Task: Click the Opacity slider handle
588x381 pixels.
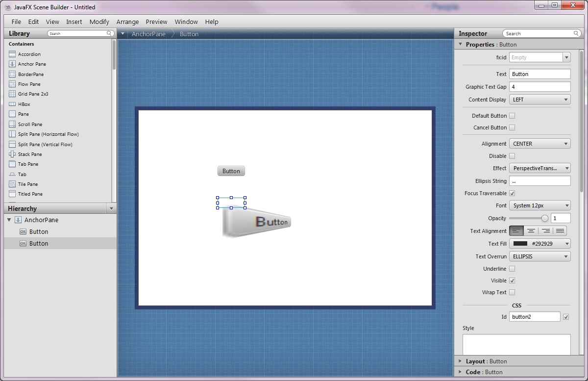Action: point(544,218)
